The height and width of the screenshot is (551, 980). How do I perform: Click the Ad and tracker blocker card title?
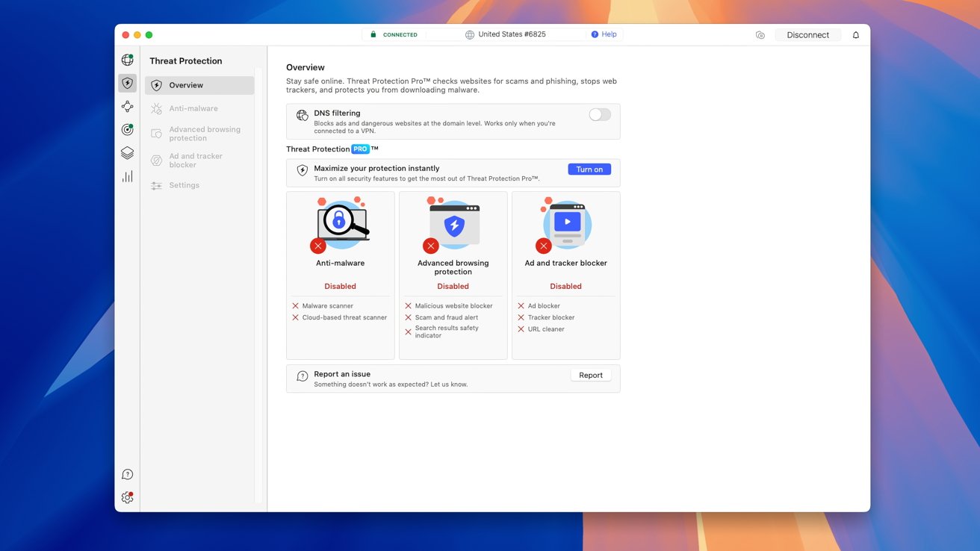[566, 264]
